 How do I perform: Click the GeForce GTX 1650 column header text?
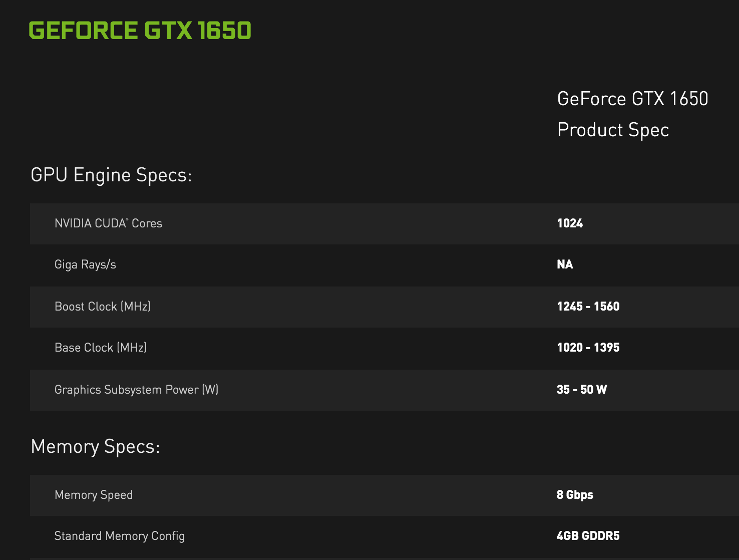(x=632, y=99)
